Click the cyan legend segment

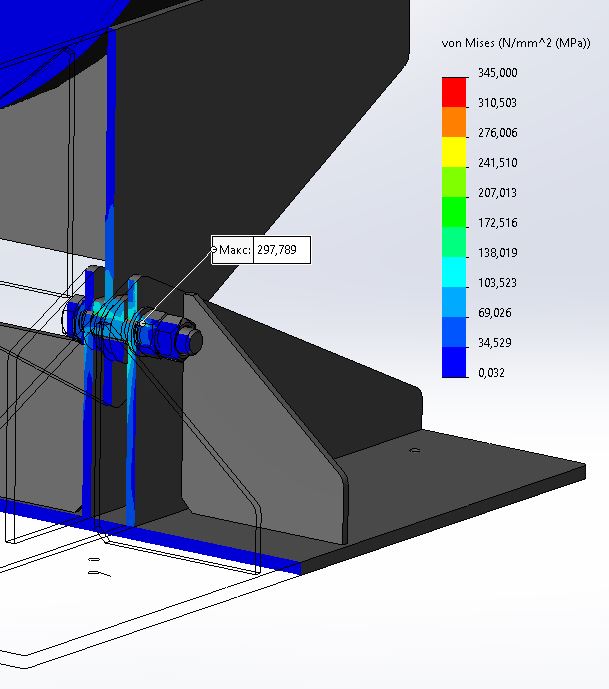tap(454, 272)
